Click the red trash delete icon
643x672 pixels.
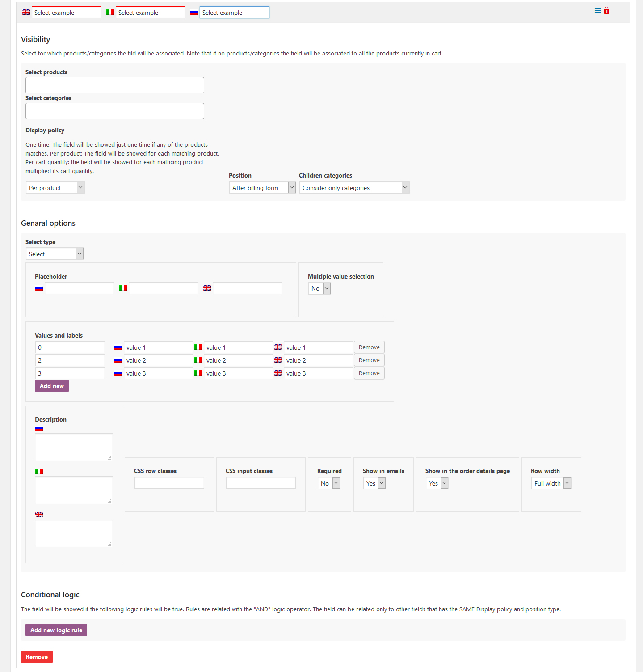pyautogui.click(x=606, y=11)
